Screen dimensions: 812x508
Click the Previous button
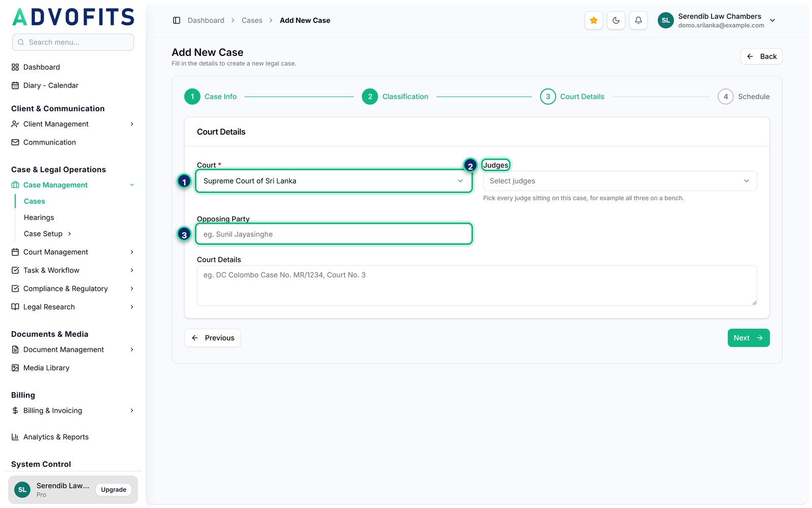213,338
